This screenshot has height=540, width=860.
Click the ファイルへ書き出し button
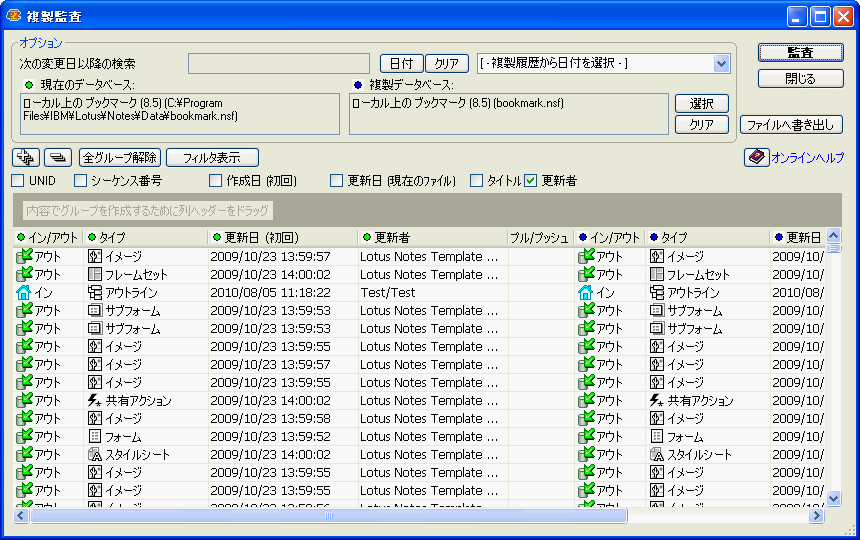click(x=791, y=125)
